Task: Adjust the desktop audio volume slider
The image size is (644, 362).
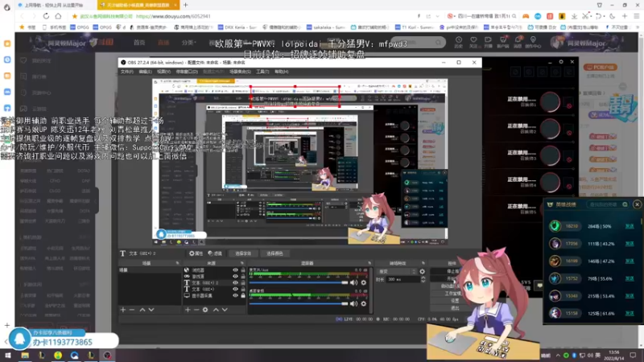Action: tap(299, 304)
